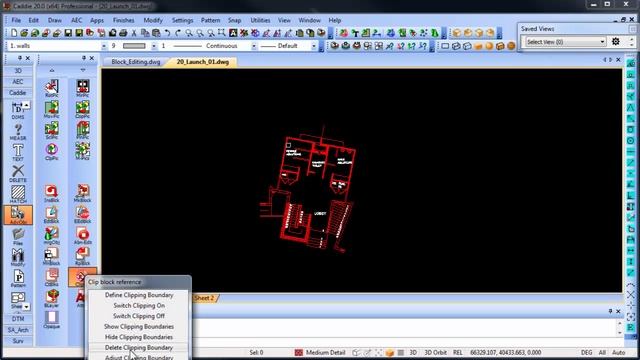Click the Opaque tool icon
The width and height of the screenshot is (640, 360).
click(x=51, y=320)
